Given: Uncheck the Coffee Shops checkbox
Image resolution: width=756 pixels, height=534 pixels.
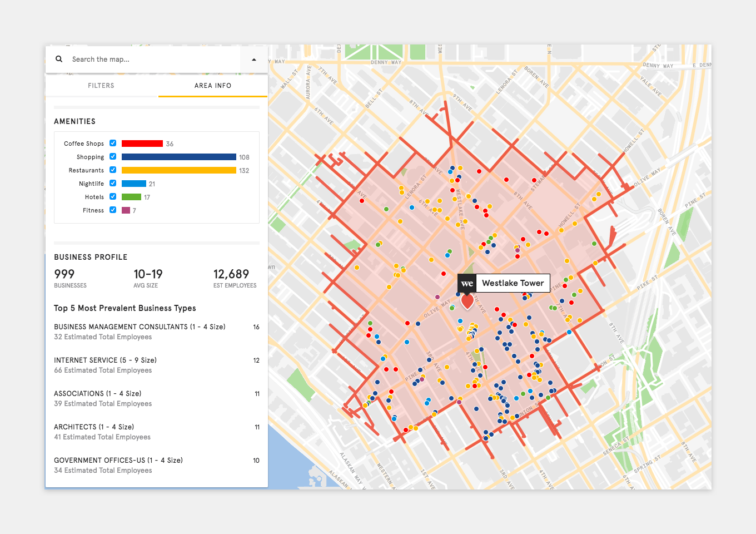Looking at the screenshot, I should (113, 143).
